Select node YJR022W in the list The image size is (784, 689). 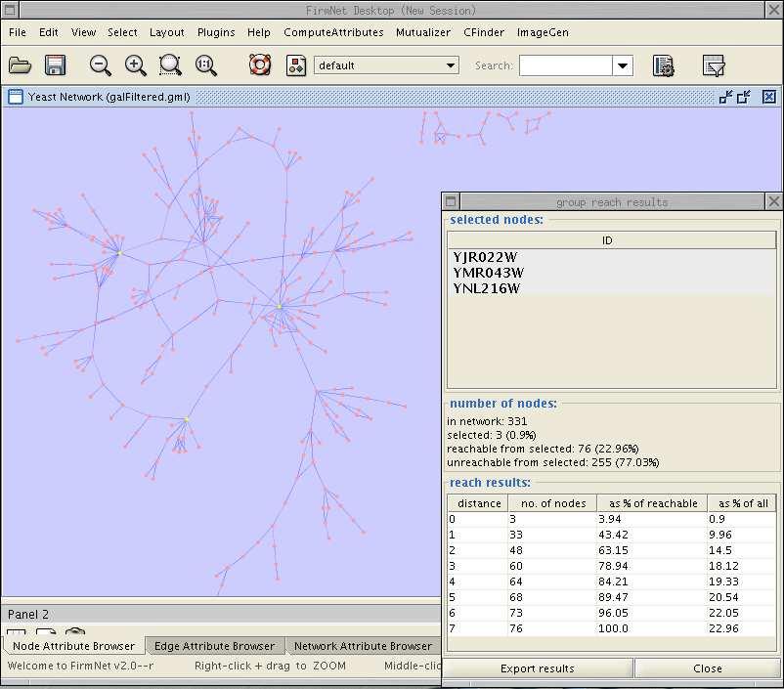point(612,257)
